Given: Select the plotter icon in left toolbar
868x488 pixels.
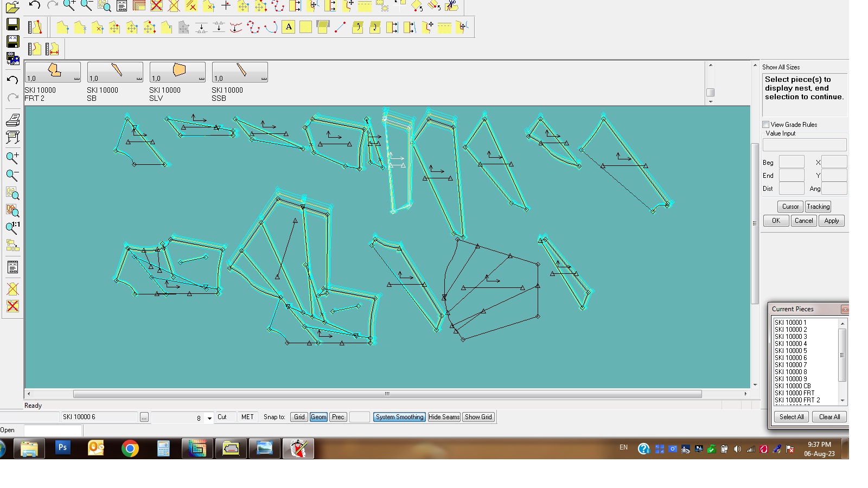Looking at the screenshot, I should pyautogui.click(x=12, y=137).
